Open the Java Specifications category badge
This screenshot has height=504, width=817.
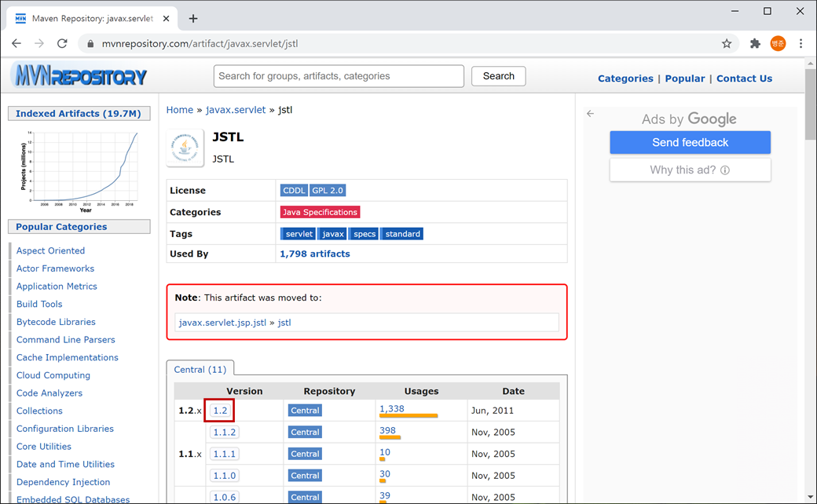coord(320,213)
